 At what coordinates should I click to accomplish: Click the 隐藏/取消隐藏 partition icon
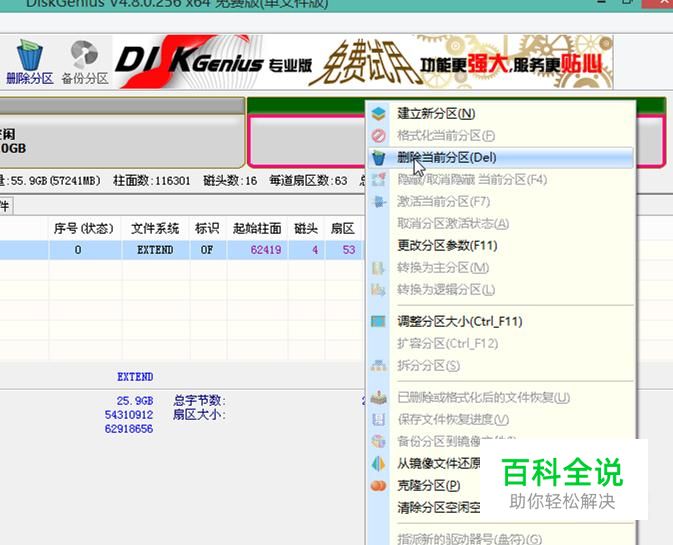click(379, 179)
